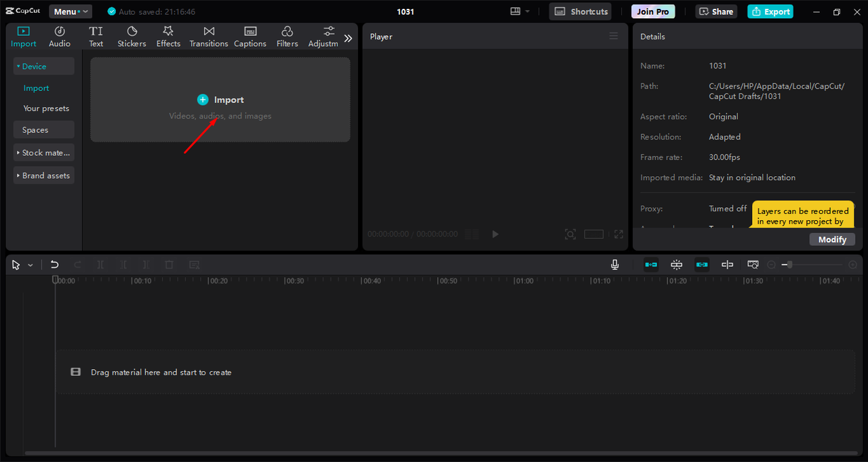Open the Menu dropdown
Image resolution: width=868 pixels, height=462 pixels.
(x=71, y=12)
